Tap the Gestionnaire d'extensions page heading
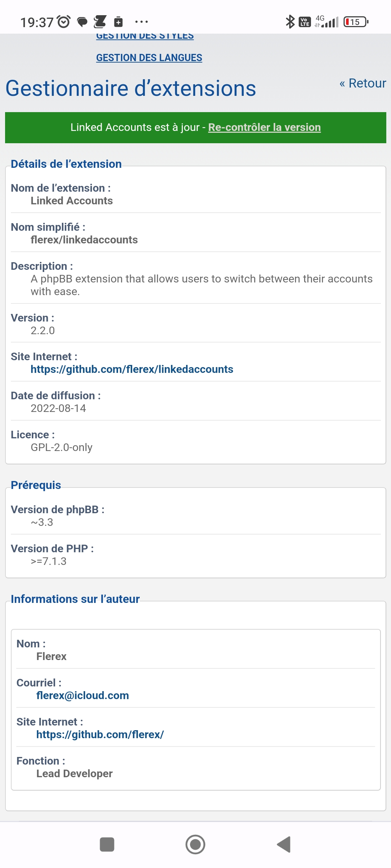Screen dimensions: 391x868 (x=131, y=89)
